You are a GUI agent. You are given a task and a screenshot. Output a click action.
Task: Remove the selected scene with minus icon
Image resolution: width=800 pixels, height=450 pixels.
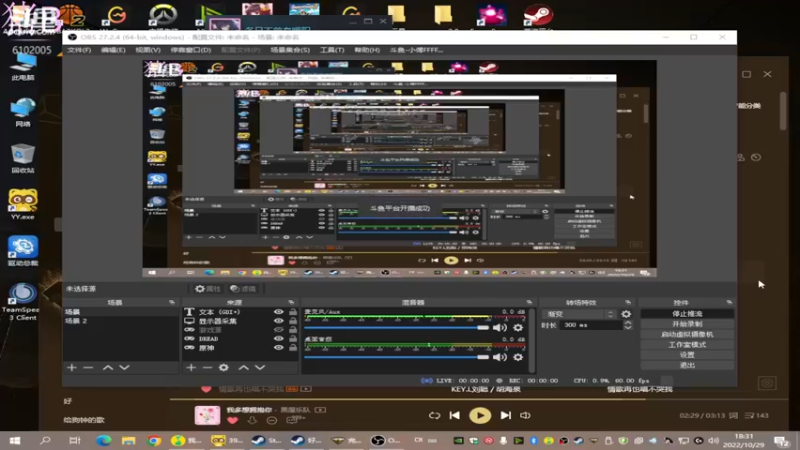(88, 367)
